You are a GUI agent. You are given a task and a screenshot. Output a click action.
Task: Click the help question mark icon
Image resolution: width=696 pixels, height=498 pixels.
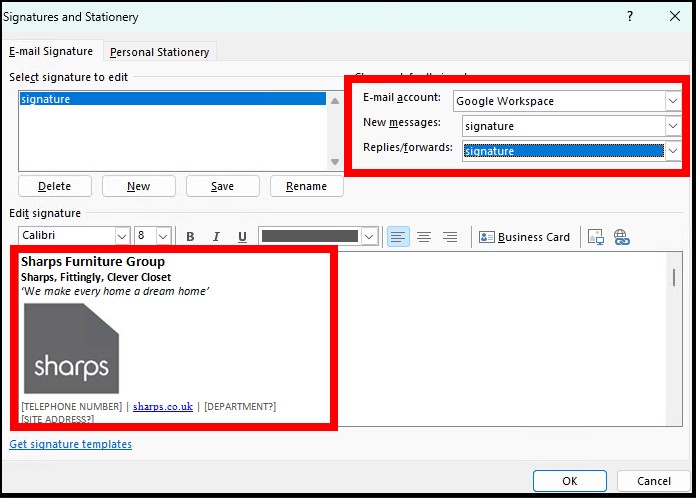click(x=630, y=16)
